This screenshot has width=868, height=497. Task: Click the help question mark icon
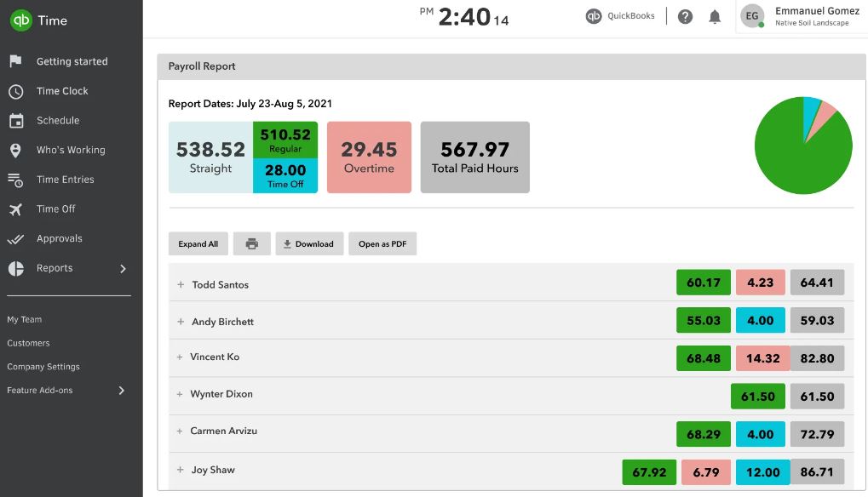pos(685,16)
